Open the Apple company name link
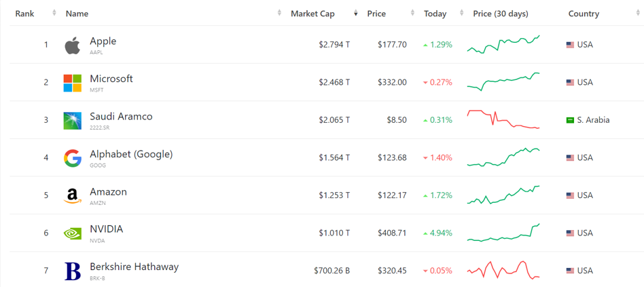Image resolution: width=644 pixels, height=287 pixels. pyautogui.click(x=103, y=41)
